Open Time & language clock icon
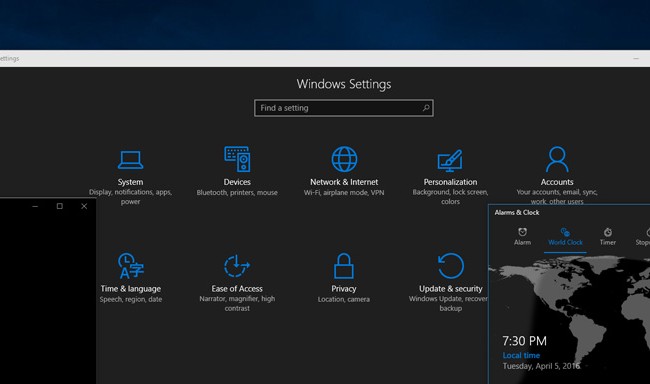 [131, 266]
